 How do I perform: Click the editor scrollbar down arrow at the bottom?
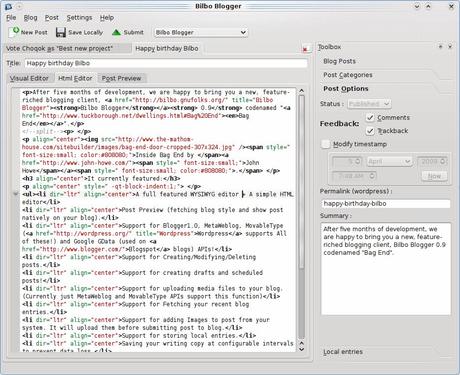point(301,349)
